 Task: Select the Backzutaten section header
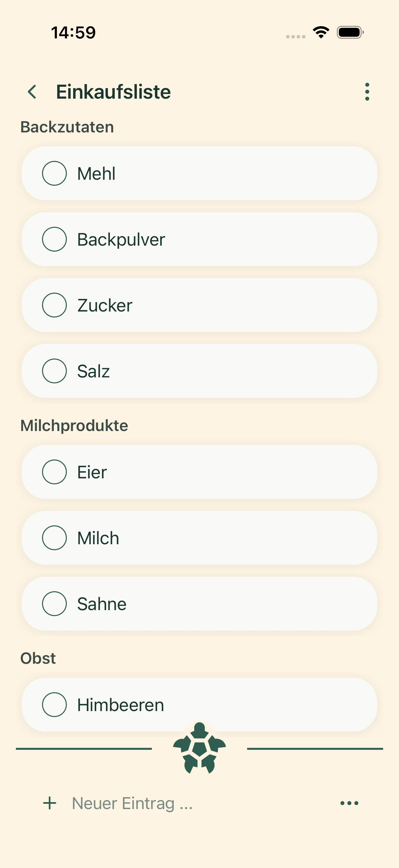67,126
